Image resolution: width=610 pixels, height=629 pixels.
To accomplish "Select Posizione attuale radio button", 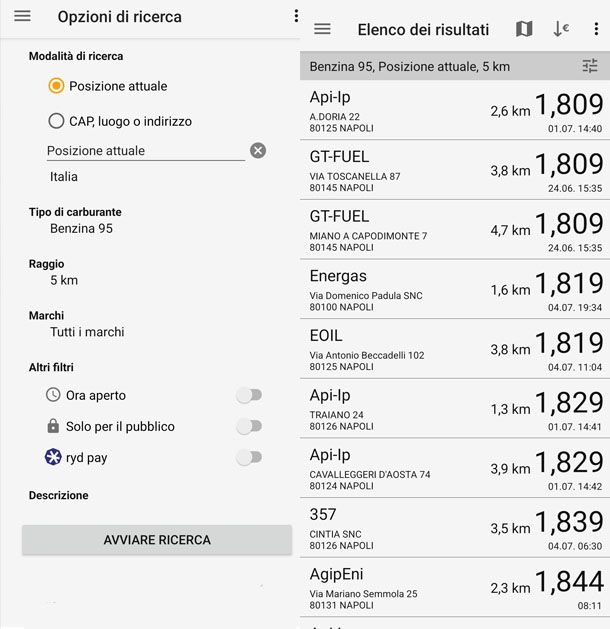I will [x=56, y=86].
